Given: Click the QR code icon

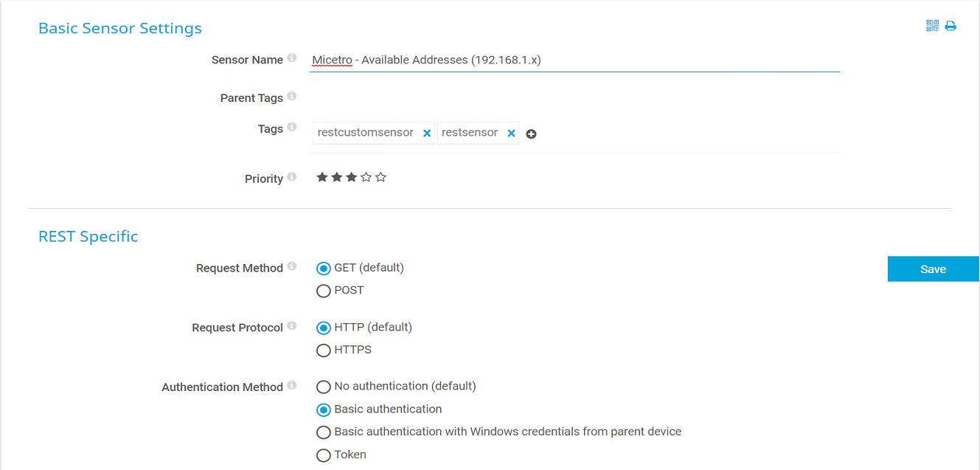Looking at the screenshot, I should [932, 27].
